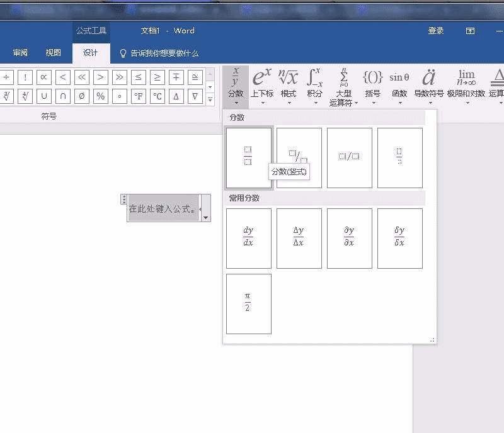The height and width of the screenshot is (433, 504).
Task: Insert the proportional to symbol
Action: 44,77
